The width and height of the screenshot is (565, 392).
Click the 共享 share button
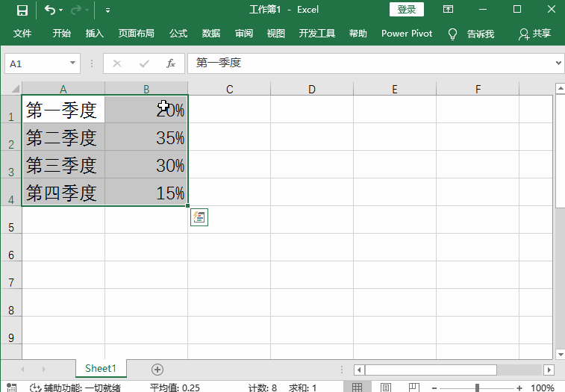click(x=534, y=34)
